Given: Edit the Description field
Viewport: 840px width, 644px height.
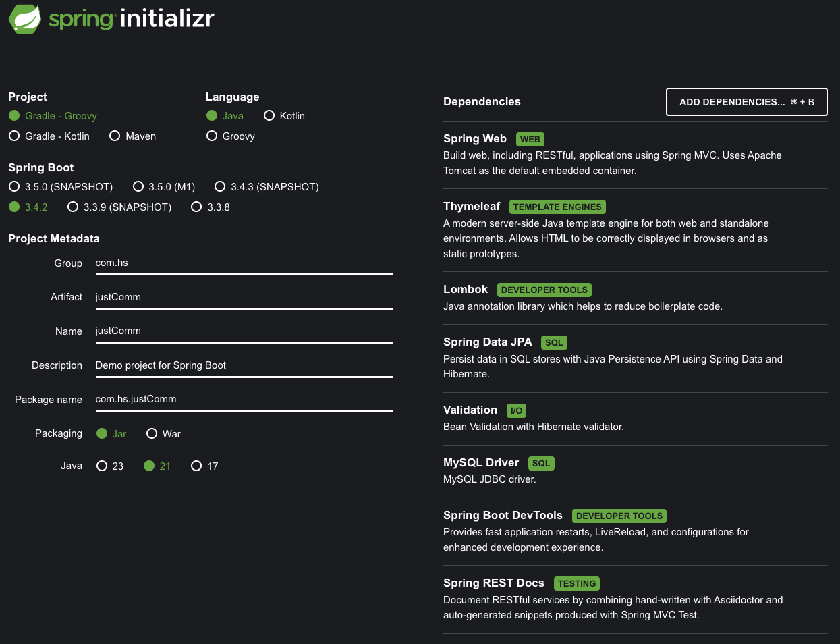Looking at the screenshot, I should pos(244,365).
